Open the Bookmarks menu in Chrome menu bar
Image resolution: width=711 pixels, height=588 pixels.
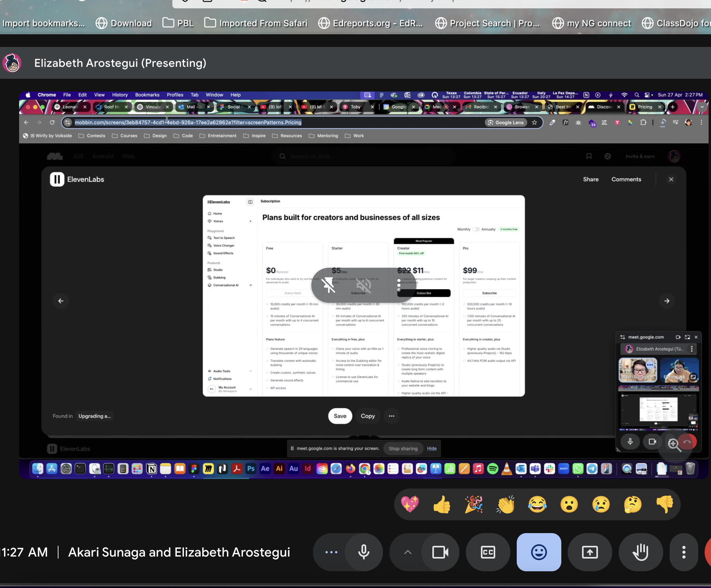(147, 95)
